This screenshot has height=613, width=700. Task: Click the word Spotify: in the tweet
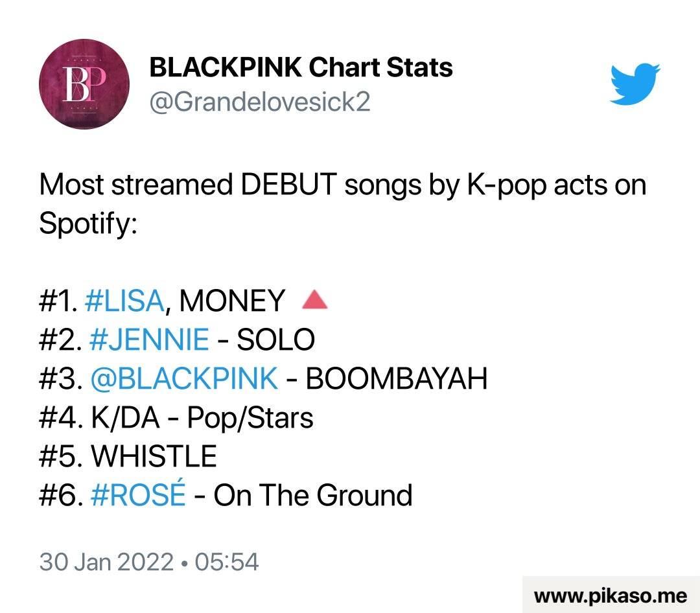point(88,224)
